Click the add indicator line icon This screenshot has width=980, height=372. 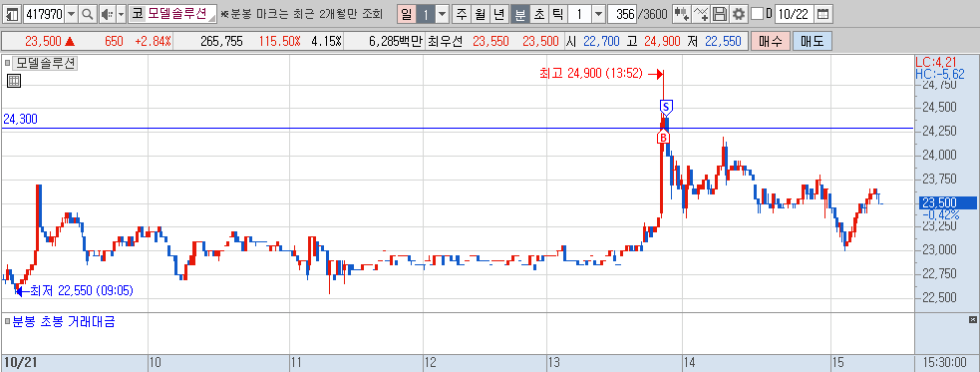click(x=702, y=14)
